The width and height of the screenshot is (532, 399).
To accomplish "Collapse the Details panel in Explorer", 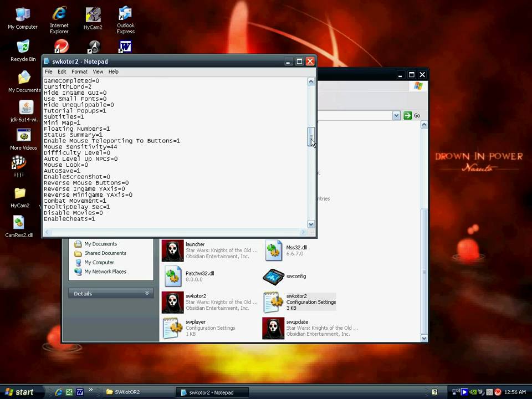I will [x=147, y=293].
